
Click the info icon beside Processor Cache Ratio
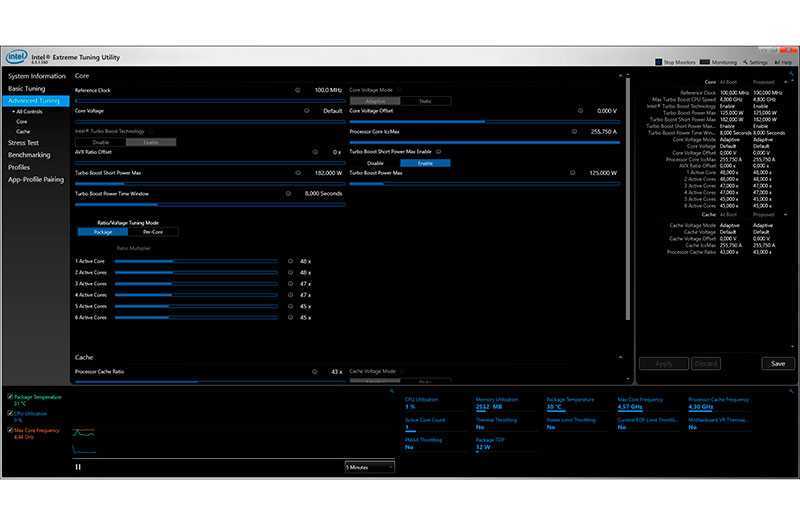point(314,372)
